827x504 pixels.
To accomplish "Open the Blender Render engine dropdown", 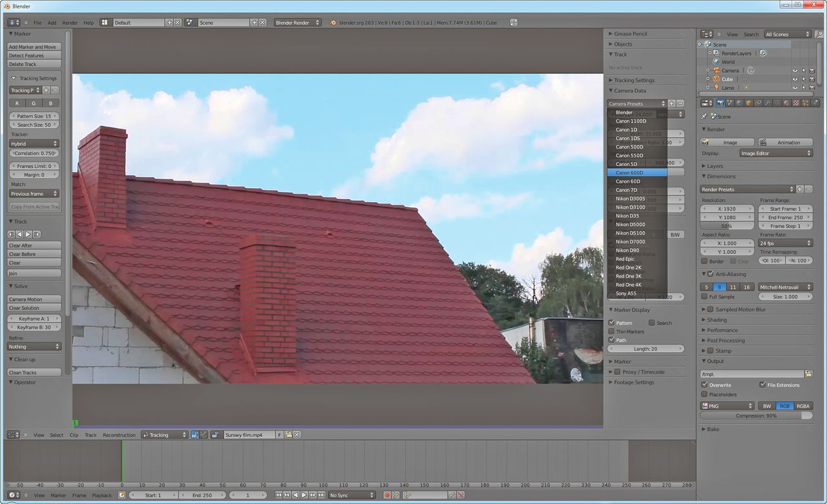I will [298, 23].
